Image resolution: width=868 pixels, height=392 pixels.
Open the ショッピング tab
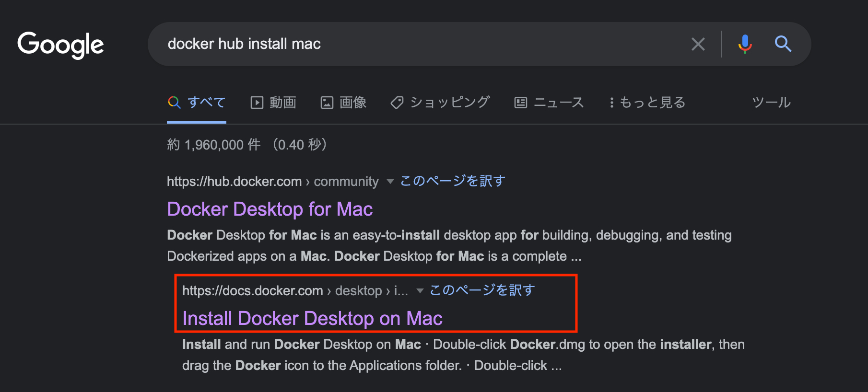coord(440,102)
